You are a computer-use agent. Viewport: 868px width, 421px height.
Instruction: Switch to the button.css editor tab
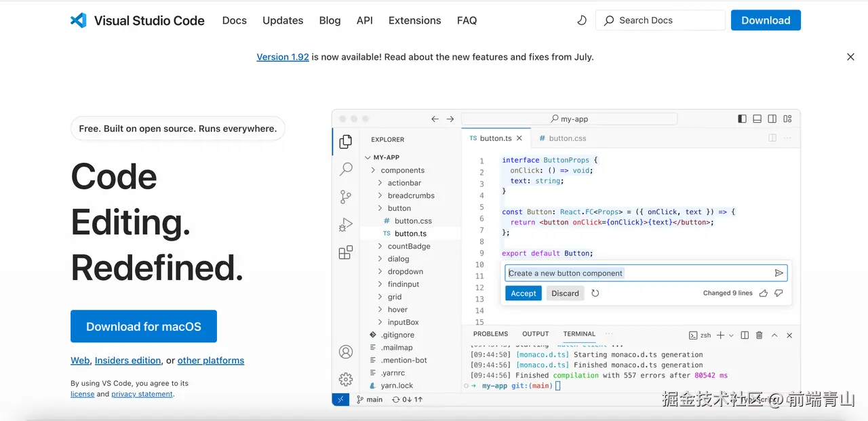tap(563, 138)
